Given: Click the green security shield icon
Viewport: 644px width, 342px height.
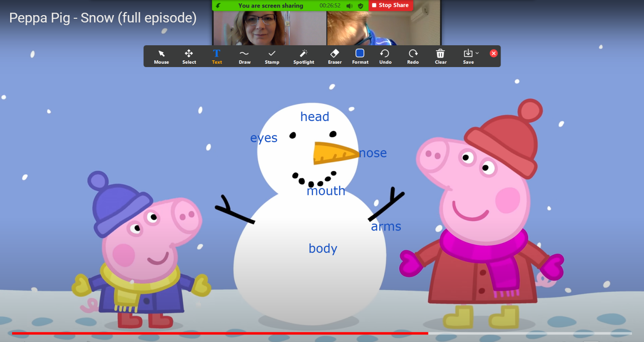Looking at the screenshot, I should tap(361, 6).
